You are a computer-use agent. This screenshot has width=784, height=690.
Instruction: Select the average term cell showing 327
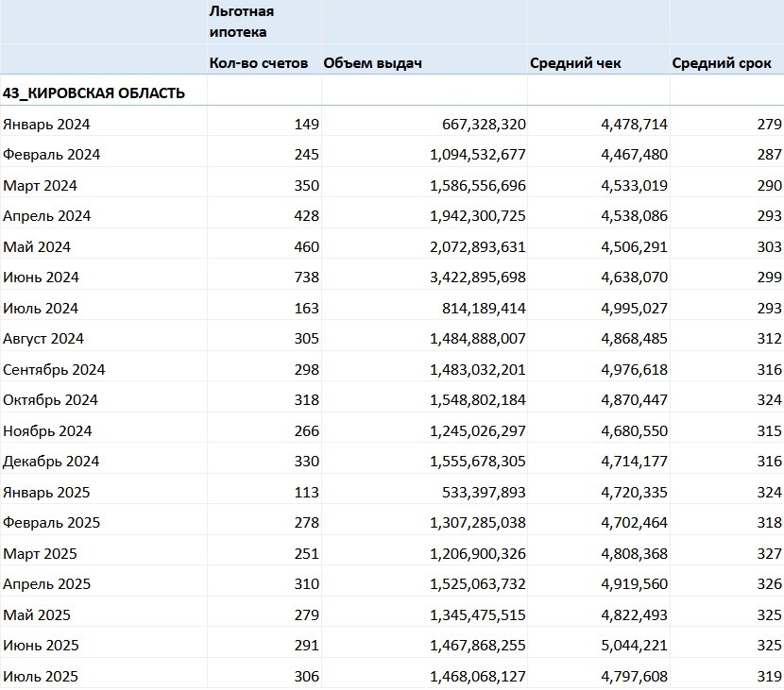[x=769, y=553]
